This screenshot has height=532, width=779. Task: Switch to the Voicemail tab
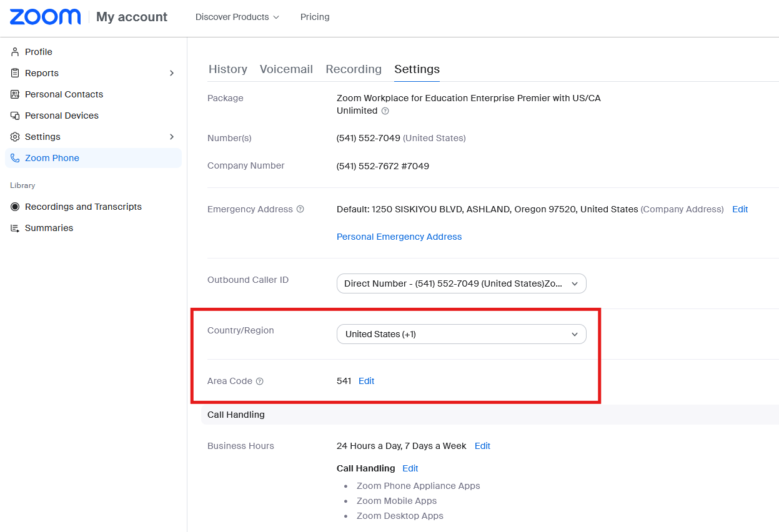(286, 69)
